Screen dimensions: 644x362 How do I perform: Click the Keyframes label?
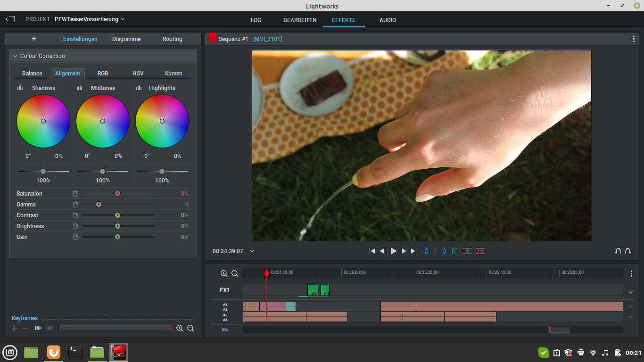point(25,318)
